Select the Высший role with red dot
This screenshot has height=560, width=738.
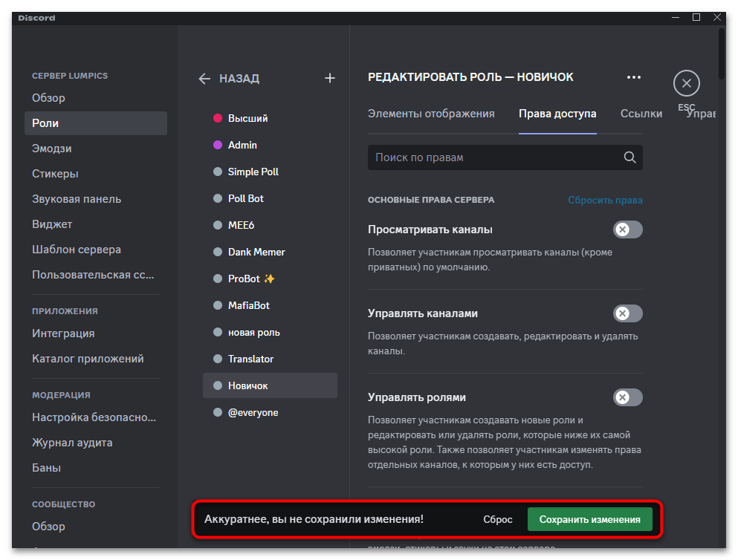click(247, 118)
